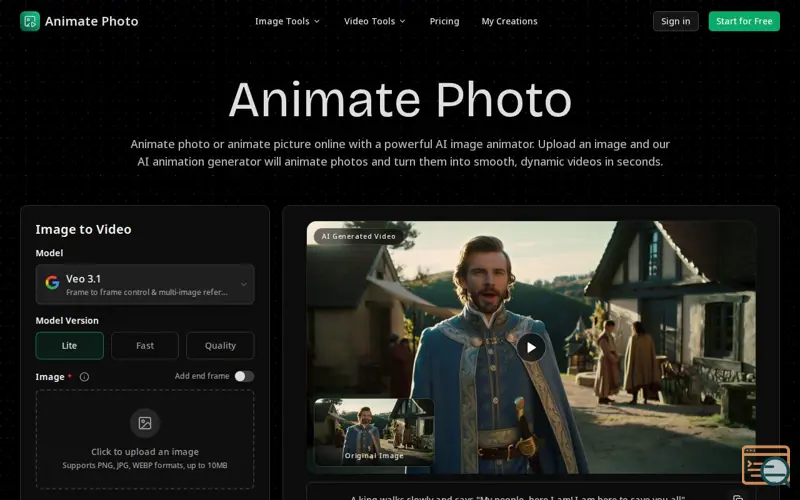Open the Video Tools menu
Viewport: 800px width, 500px height.
click(x=374, y=21)
